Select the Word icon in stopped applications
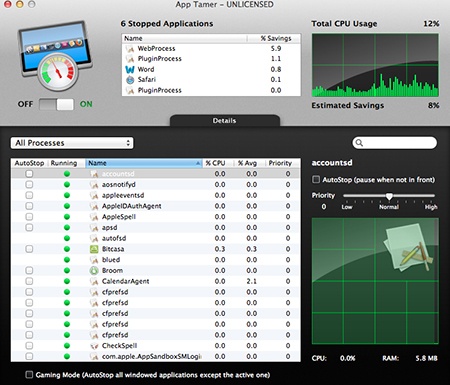The height and width of the screenshot is (385, 450). tap(130, 69)
